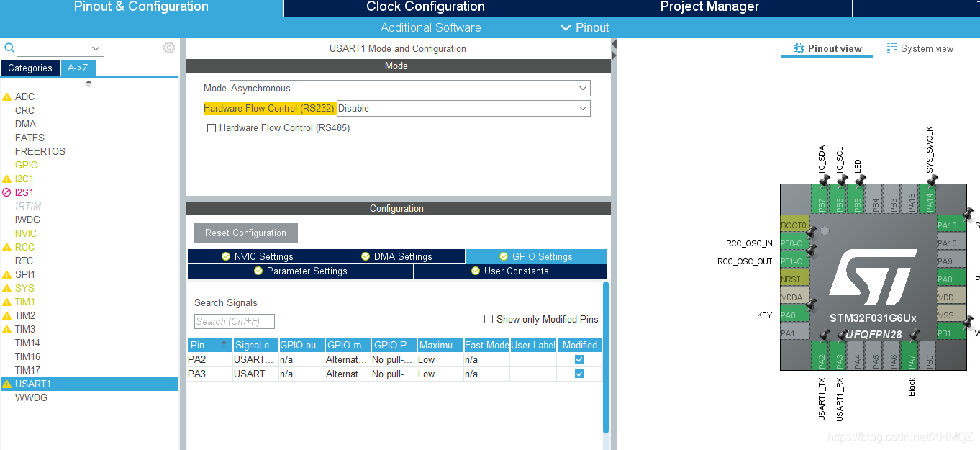Toggle Show only Modified Pins
Screen dimensions: 980x450
coord(489,319)
